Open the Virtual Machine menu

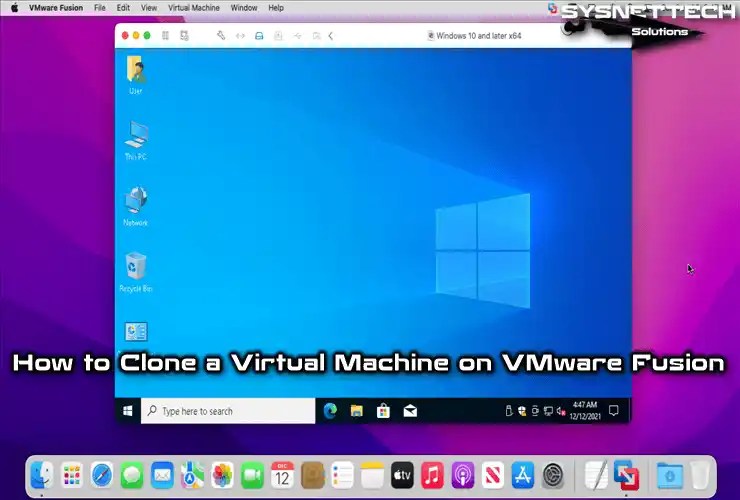tap(194, 8)
